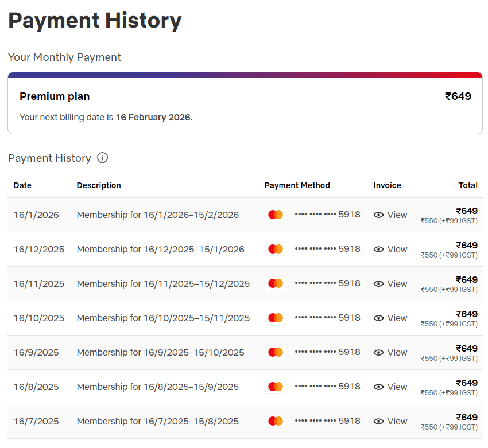Click the Payment Method column header

click(x=297, y=185)
